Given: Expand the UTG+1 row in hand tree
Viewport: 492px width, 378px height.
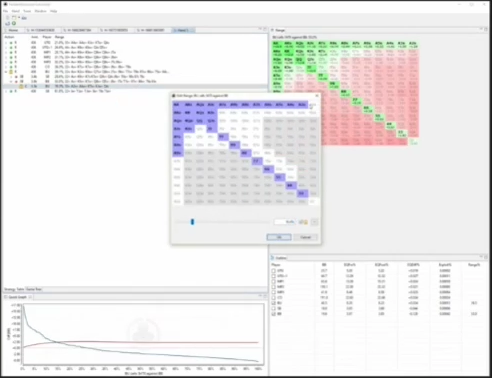Looking at the screenshot, I should click(x=6, y=48).
